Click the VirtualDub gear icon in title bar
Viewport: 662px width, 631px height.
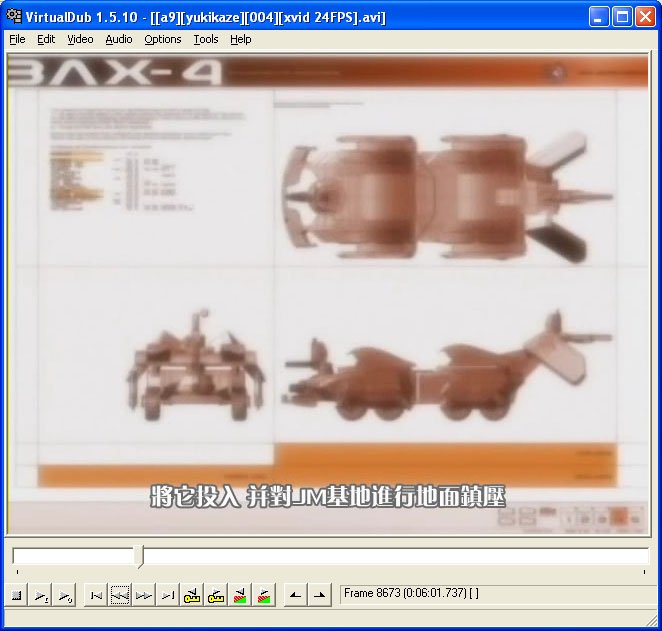click(x=14, y=16)
